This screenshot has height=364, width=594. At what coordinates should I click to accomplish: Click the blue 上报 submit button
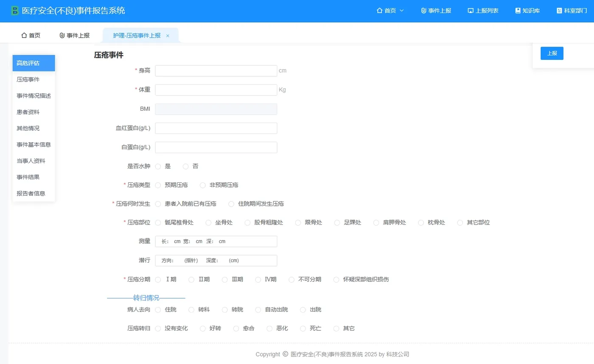[552, 53]
